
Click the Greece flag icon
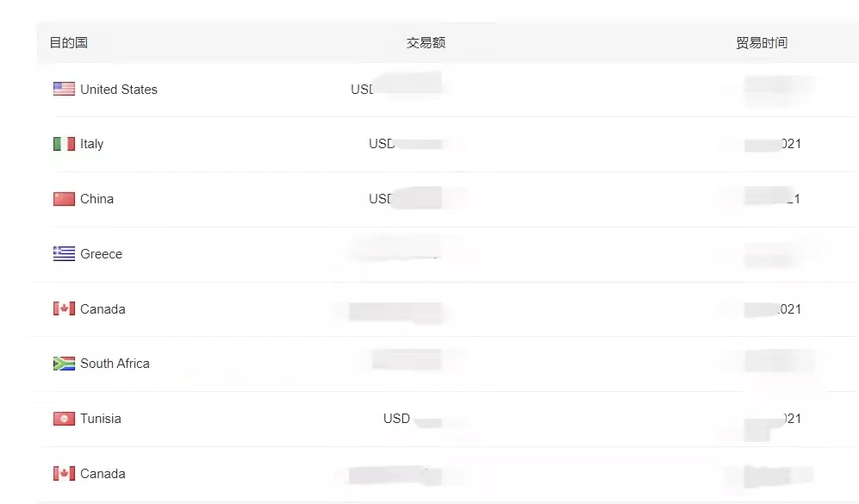[x=64, y=254]
